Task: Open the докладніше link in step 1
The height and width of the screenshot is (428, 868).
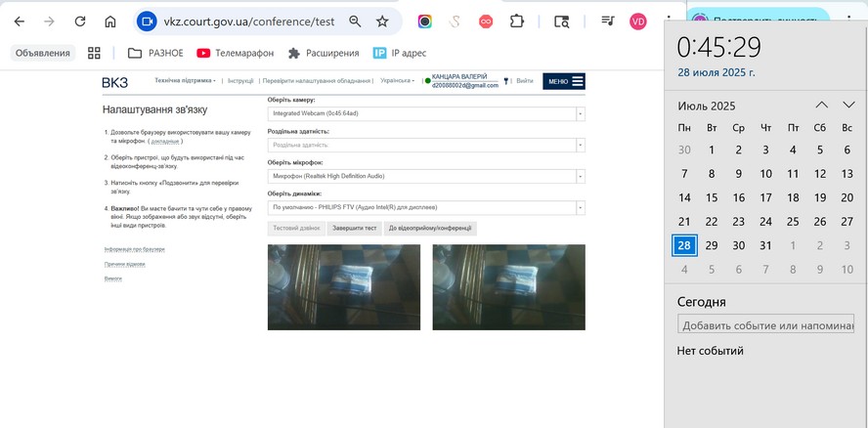Action: pyautogui.click(x=165, y=142)
